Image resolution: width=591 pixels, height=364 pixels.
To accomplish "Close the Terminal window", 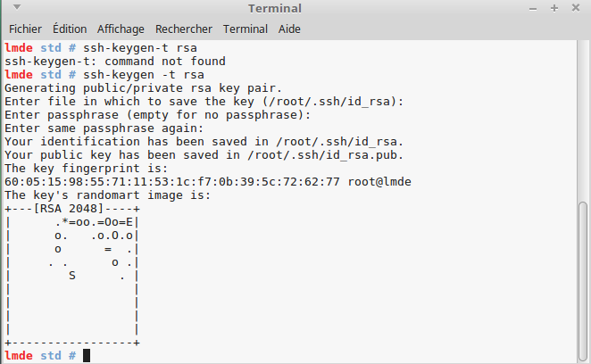I will (x=575, y=8).
